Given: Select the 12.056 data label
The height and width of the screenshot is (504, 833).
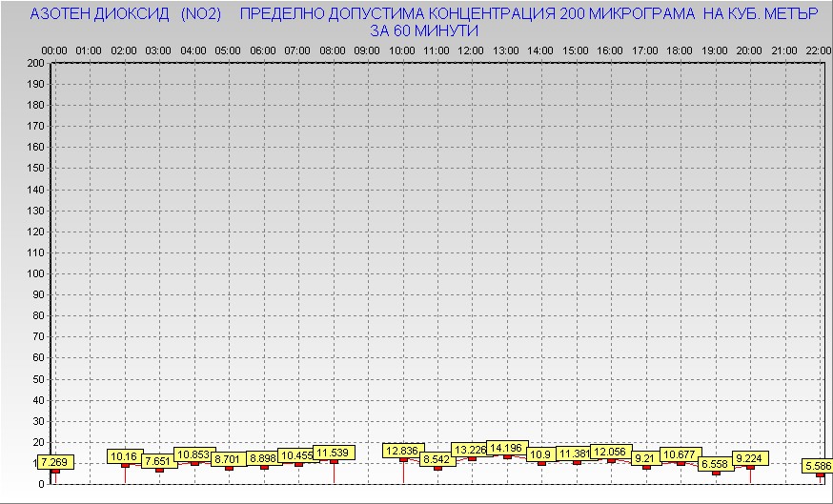Looking at the screenshot, I should pos(610,452).
